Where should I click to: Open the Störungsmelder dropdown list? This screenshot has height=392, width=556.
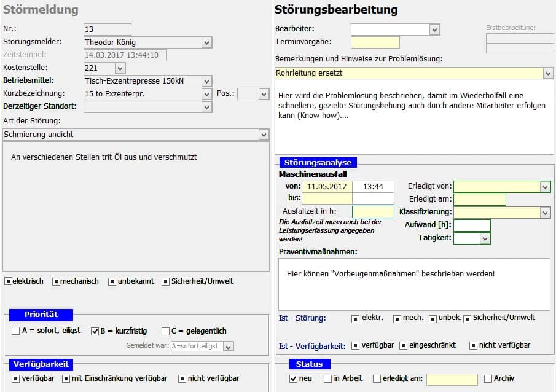(x=206, y=42)
